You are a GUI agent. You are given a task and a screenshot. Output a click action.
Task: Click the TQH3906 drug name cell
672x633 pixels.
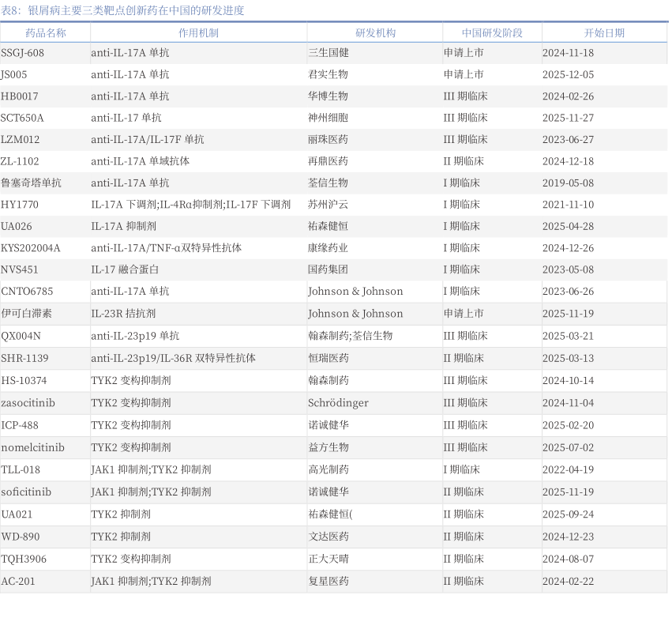(x=24, y=559)
